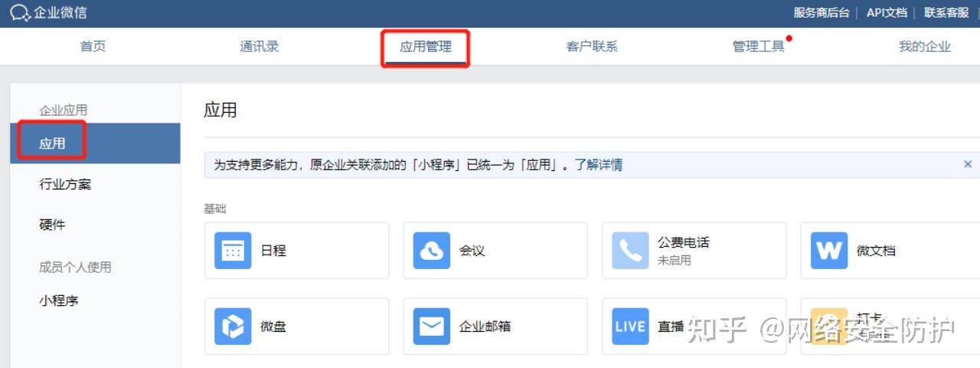Click the 会议 app label
This screenshot has width=980, height=368.
pyautogui.click(x=472, y=251)
